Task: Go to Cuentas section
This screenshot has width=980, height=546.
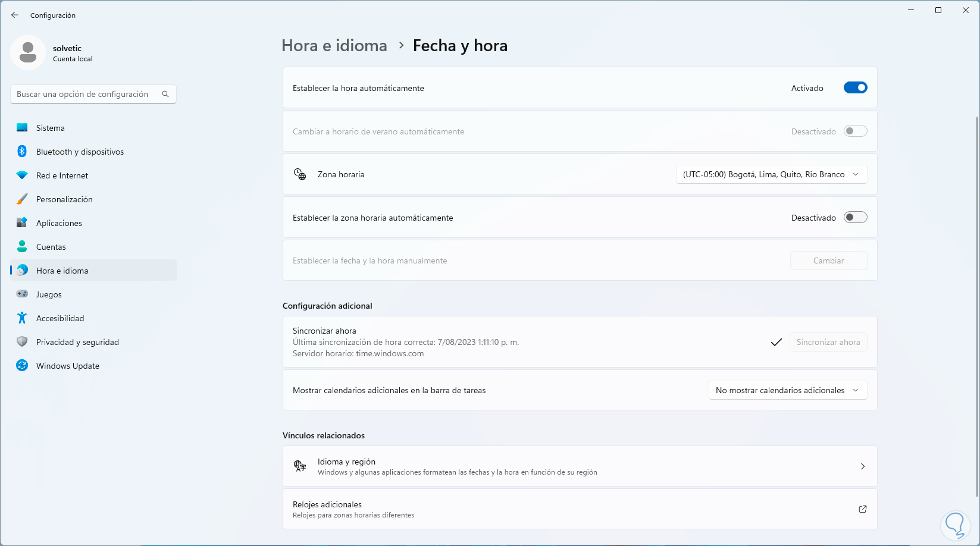Action: pyautogui.click(x=51, y=247)
